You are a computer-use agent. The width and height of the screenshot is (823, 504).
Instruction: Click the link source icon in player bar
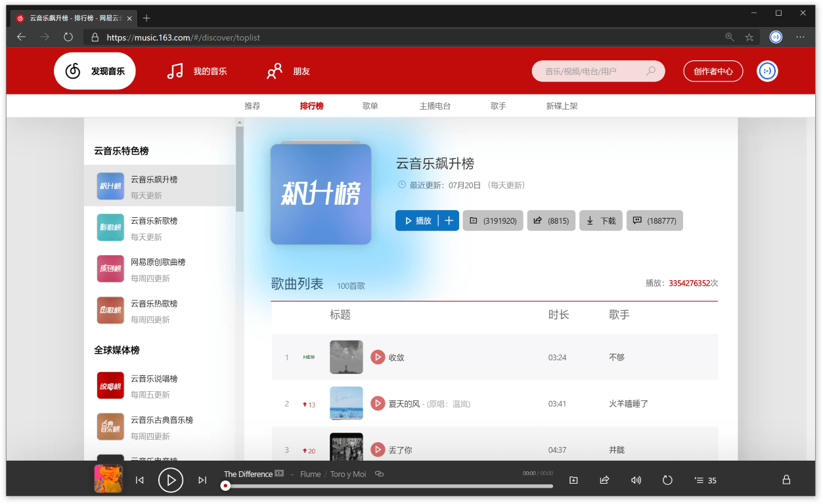[x=379, y=474]
